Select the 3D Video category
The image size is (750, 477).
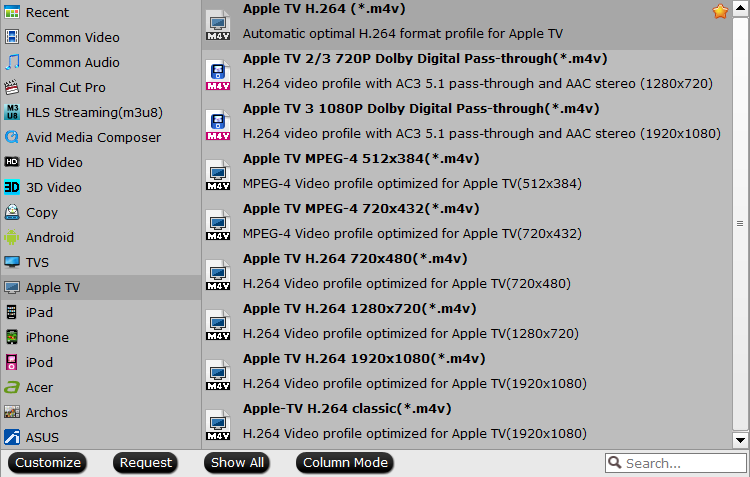click(100, 187)
